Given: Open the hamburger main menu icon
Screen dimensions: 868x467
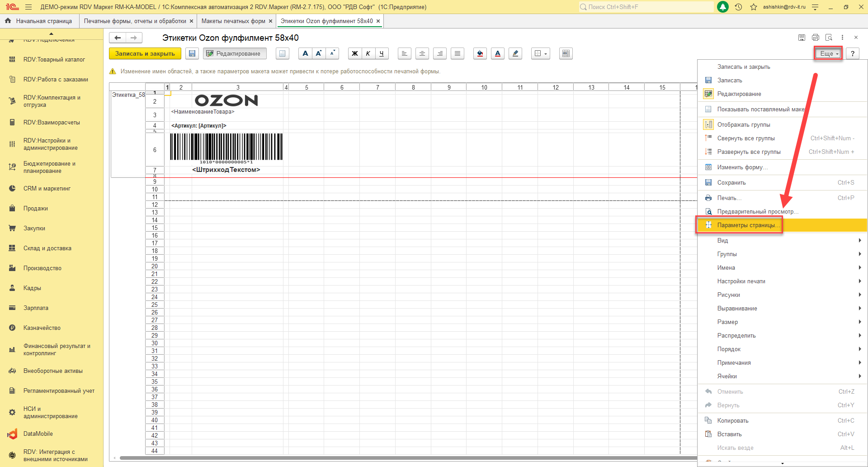Looking at the screenshot, I should [x=28, y=7].
